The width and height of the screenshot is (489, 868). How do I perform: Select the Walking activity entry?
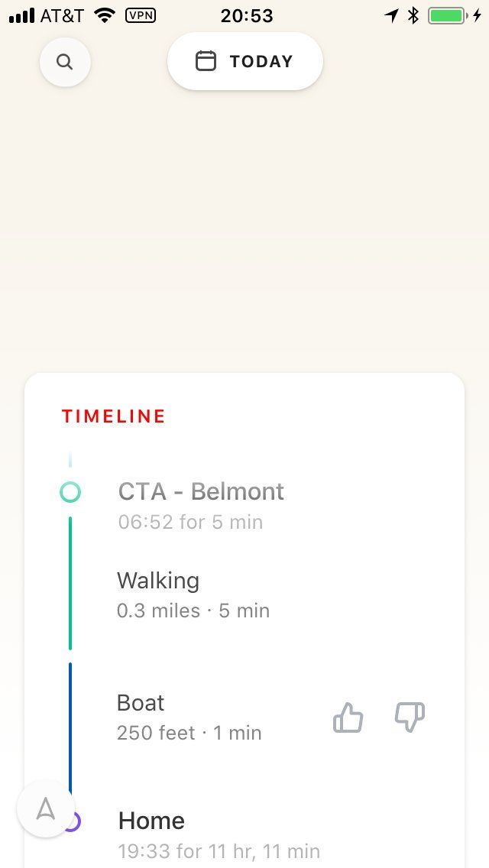click(158, 581)
